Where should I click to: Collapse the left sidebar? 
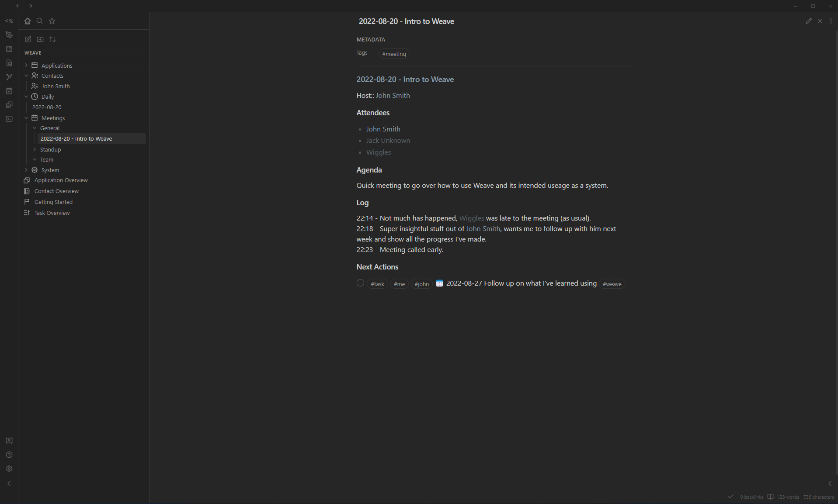coord(9,483)
